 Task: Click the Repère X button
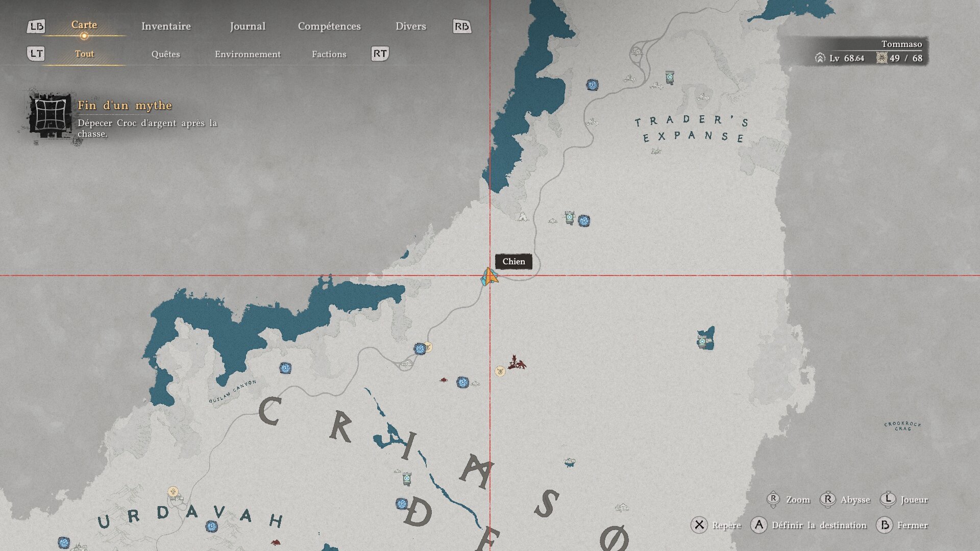tap(699, 525)
